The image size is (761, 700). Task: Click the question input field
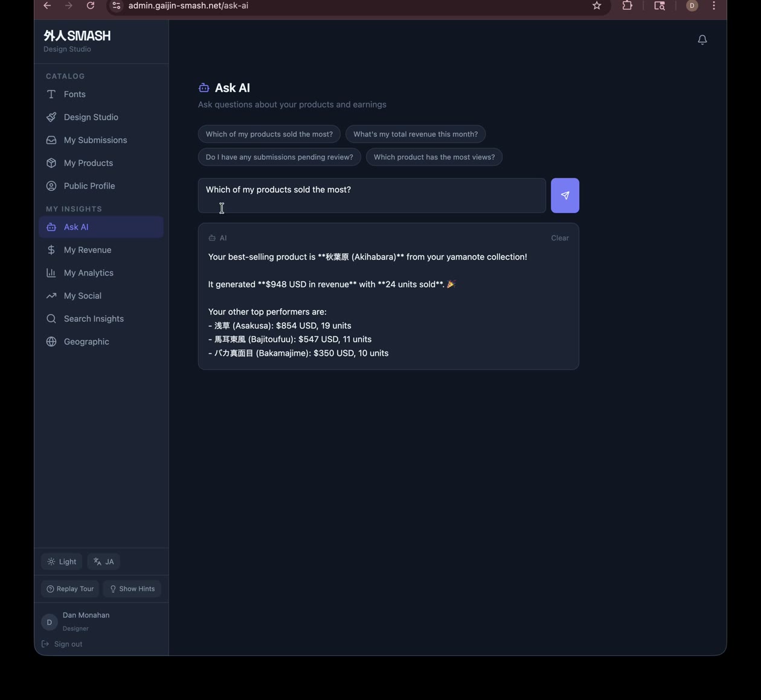tap(371, 195)
